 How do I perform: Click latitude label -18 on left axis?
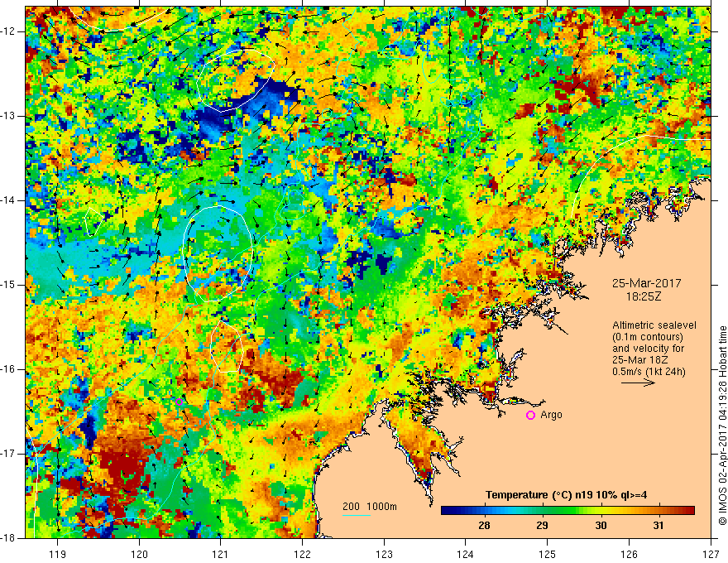click(x=8, y=538)
